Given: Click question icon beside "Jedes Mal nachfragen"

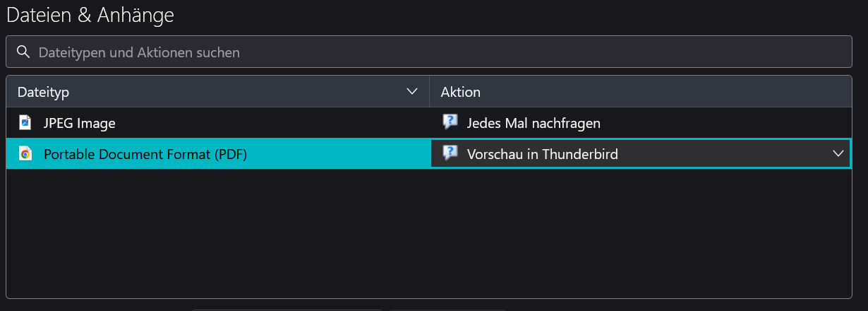Looking at the screenshot, I should (x=450, y=122).
